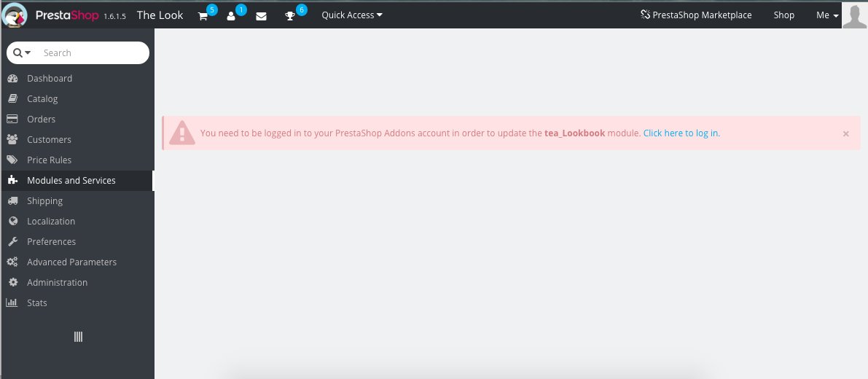Open Administration menu item
Screen dimensions: 868x379
pos(77,282)
